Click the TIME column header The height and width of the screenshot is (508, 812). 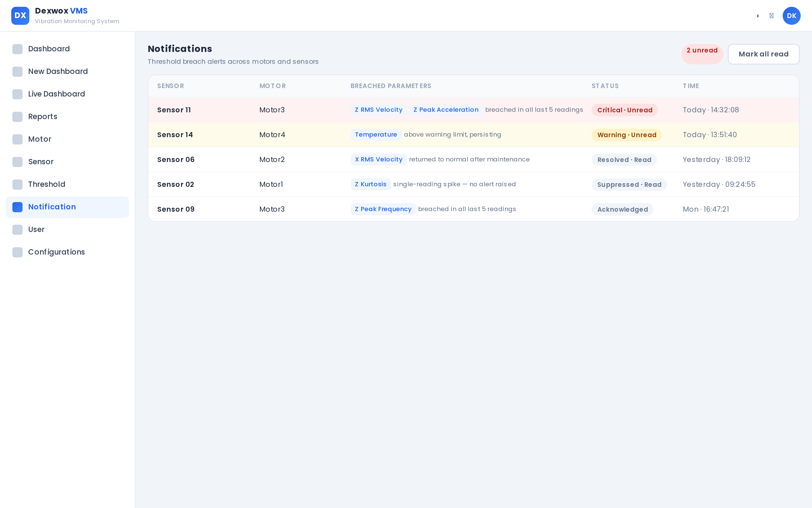[691, 86]
